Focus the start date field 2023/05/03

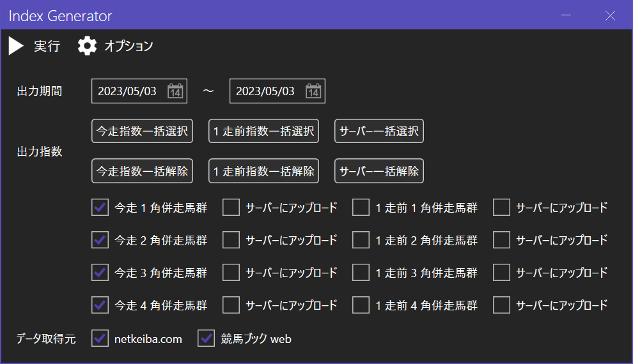click(139, 91)
